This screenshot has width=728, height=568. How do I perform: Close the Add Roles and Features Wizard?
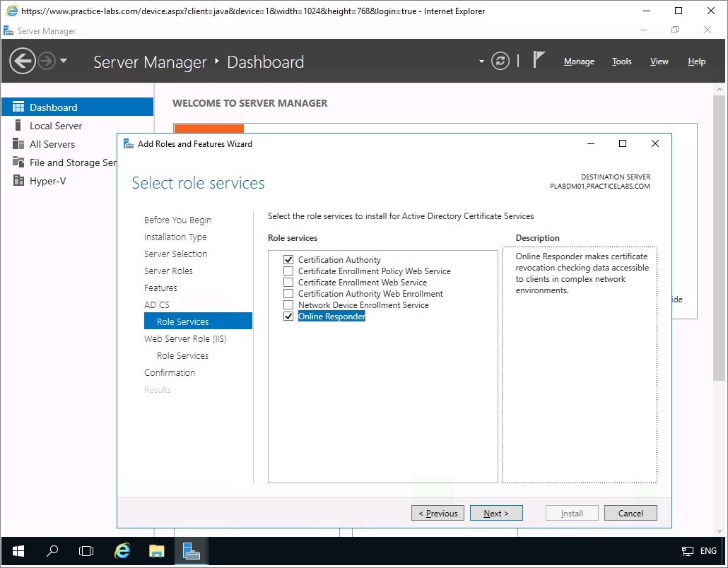coord(655,143)
